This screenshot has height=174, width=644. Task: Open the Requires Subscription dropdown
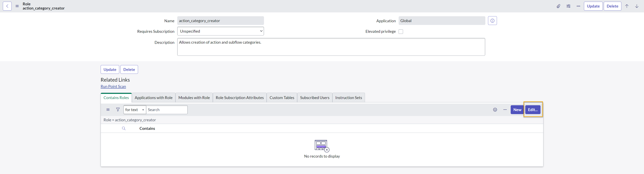pyautogui.click(x=220, y=31)
